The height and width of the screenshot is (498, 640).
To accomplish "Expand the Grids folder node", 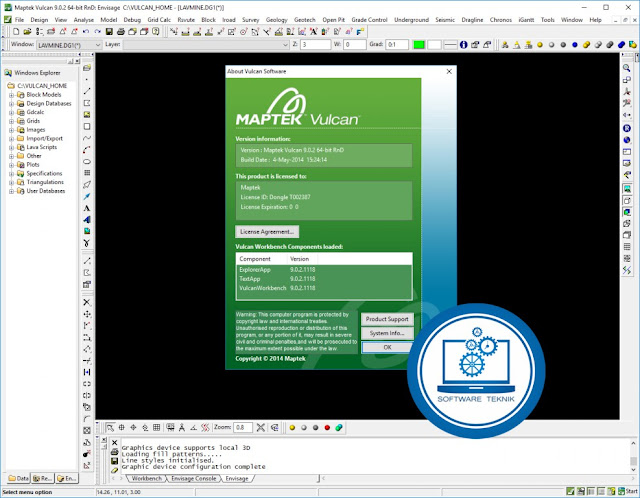I will (x=11, y=121).
